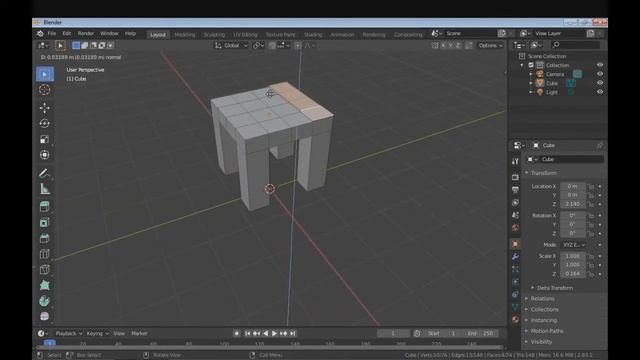
Task: Select the Measure tool
Action: tap(44, 189)
